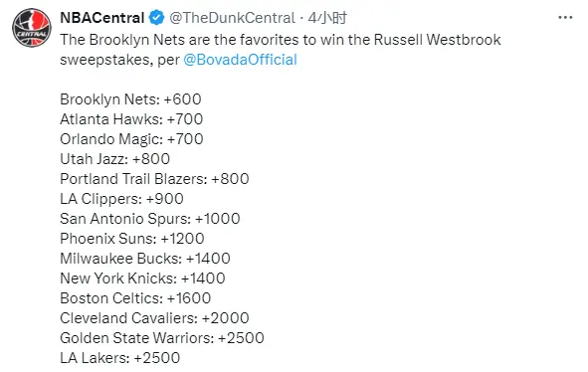Screen dimensions: 588x372
Task: Click the 4小时 timestamp
Action: coord(327,18)
